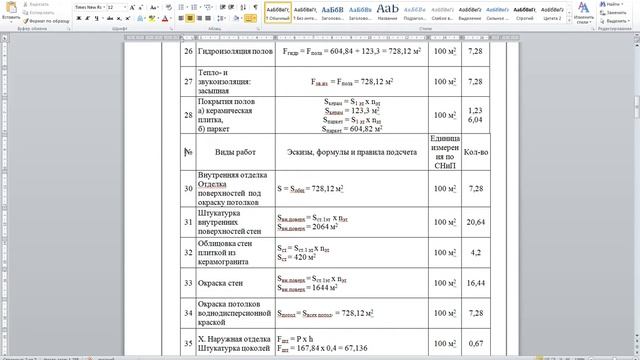Toggle superscript formatting
Viewport: 640px width, 360px height.
pyautogui.click(x=127, y=18)
